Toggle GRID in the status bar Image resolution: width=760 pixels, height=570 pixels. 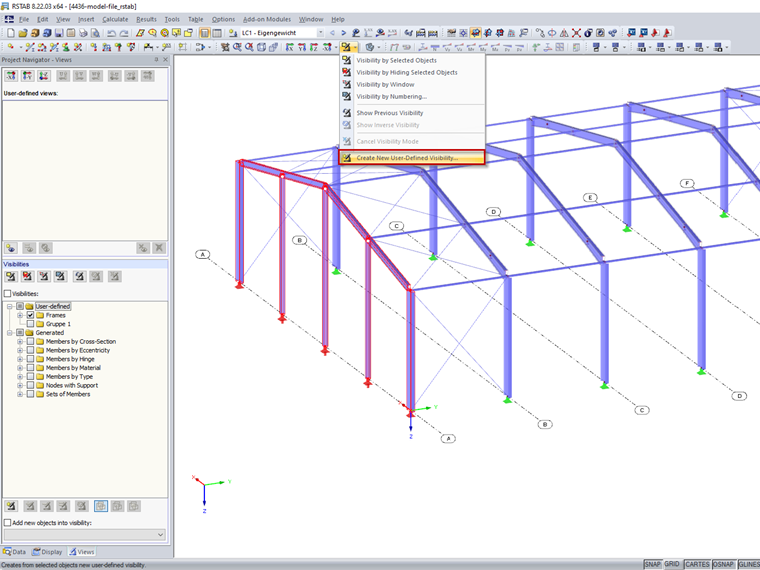coord(672,564)
